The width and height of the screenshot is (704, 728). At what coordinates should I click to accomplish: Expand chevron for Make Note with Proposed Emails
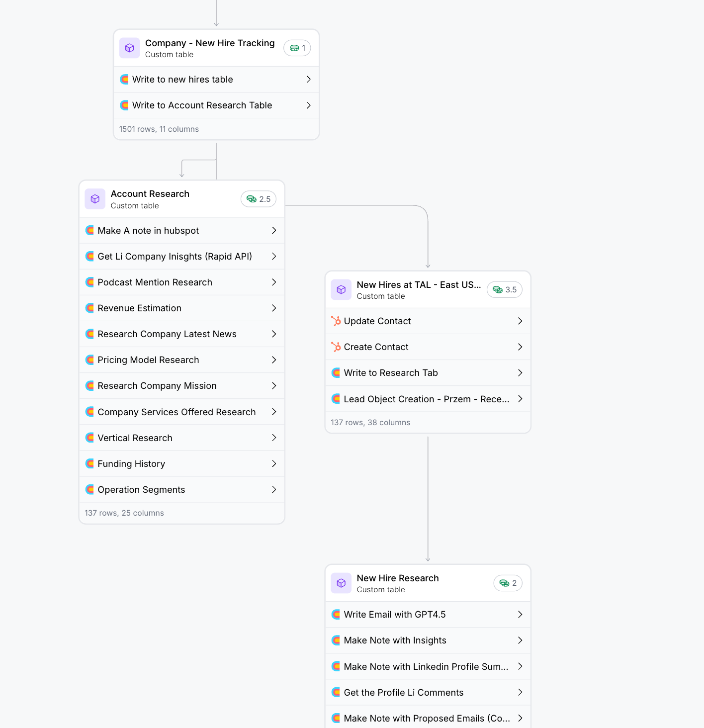tap(520, 719)
